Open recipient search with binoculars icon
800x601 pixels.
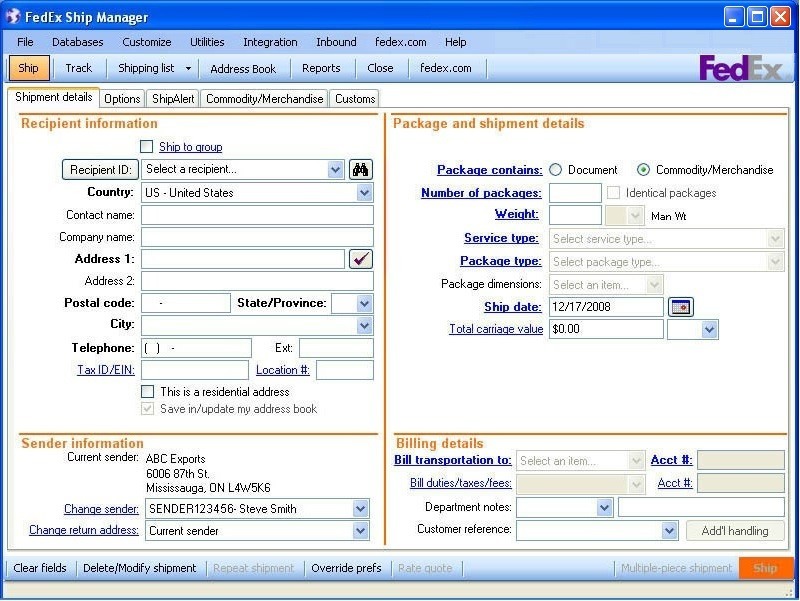(x=360, y=169)
